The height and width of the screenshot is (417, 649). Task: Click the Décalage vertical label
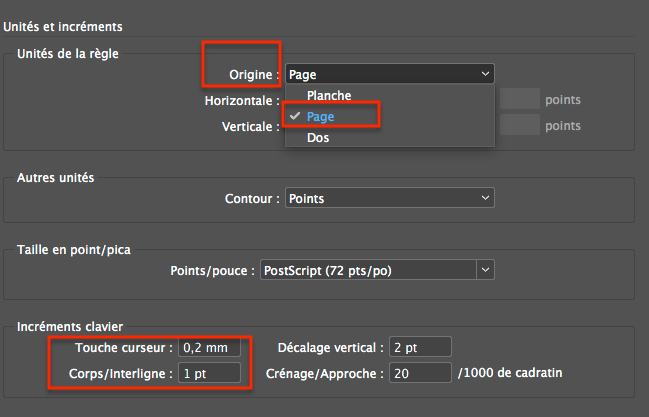329,348
